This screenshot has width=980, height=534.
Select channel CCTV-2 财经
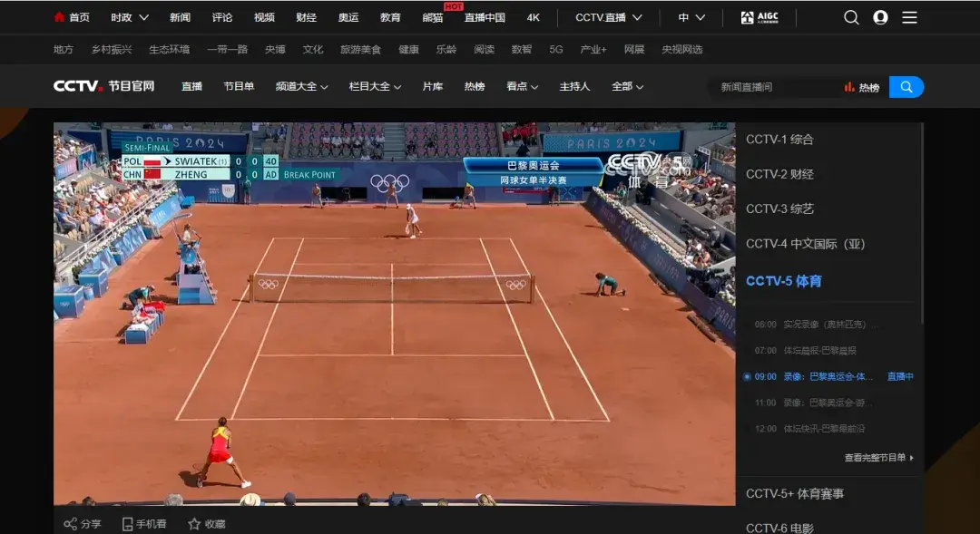click(x=779, y=174)
